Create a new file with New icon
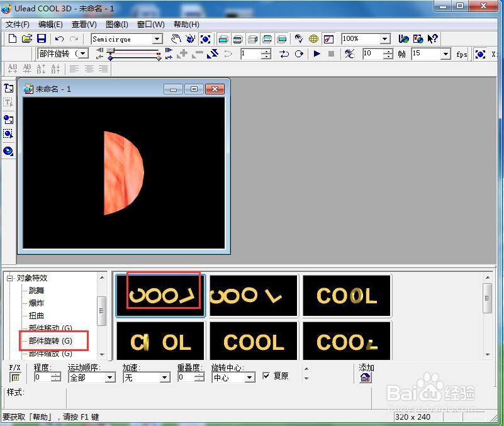Viewport: 504px width, 426px height. (x=12, y=39)
